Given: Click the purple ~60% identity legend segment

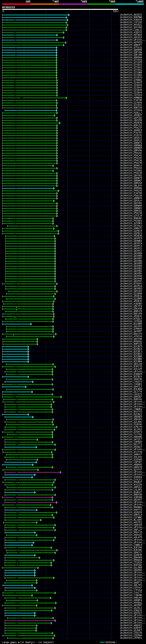Looking at the screenshot, I should pos(73,4).
